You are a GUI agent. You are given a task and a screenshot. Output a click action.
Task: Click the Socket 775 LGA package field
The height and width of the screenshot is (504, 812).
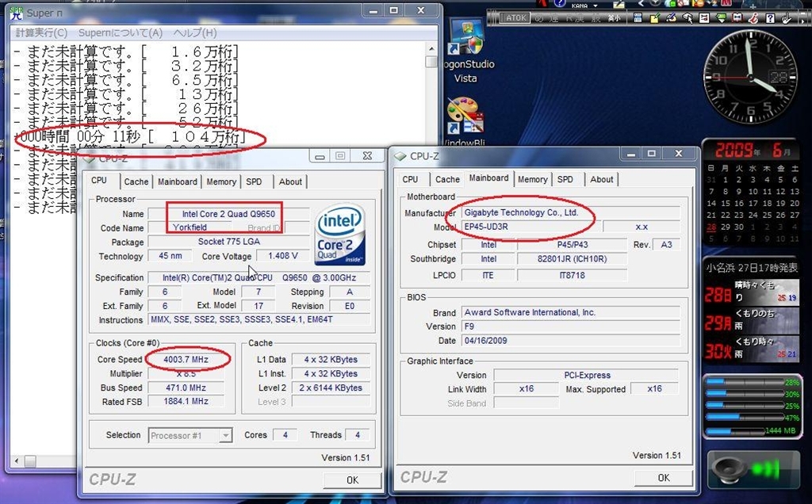[x=229, y=242]
